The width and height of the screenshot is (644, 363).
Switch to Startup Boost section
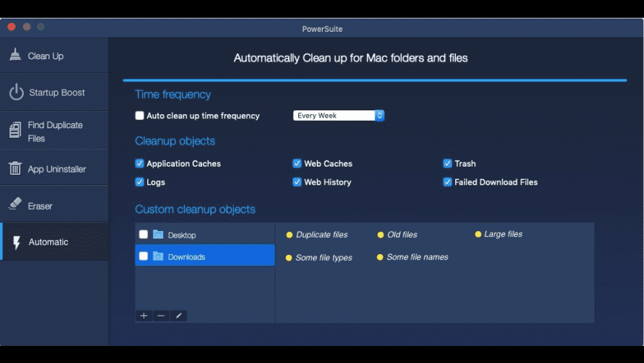(x=54, y=93)
